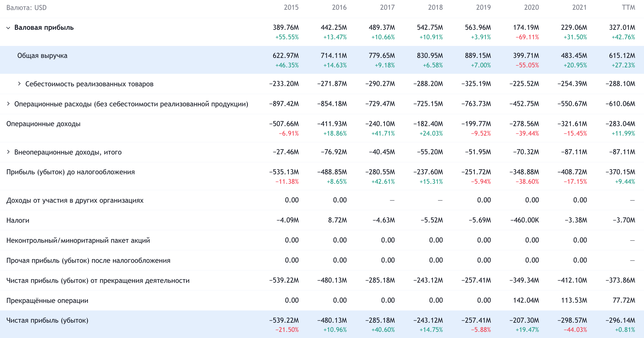Click the Валюта: USD label
Viewport: 644px width, 338px height.
[x=26, y=8]
